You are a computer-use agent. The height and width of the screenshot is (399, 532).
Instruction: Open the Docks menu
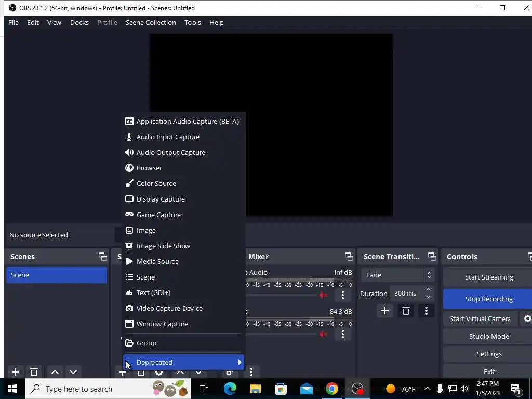[x=79, y=22]
